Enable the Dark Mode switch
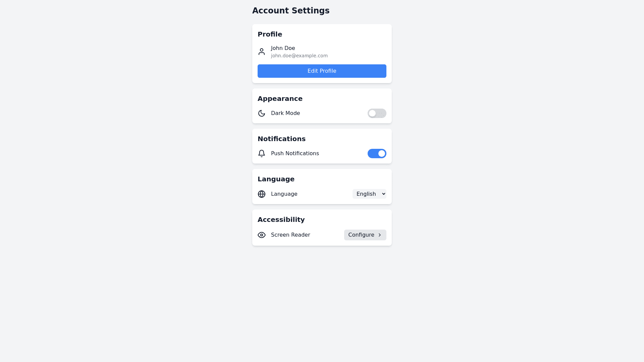 pyautogui.click(x=377, y=113)
